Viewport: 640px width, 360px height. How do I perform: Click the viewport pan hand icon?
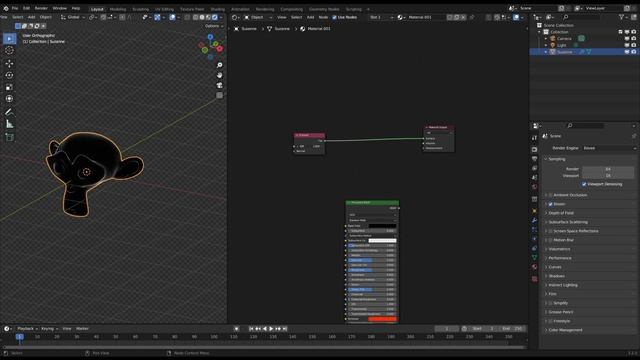(220, 75)
